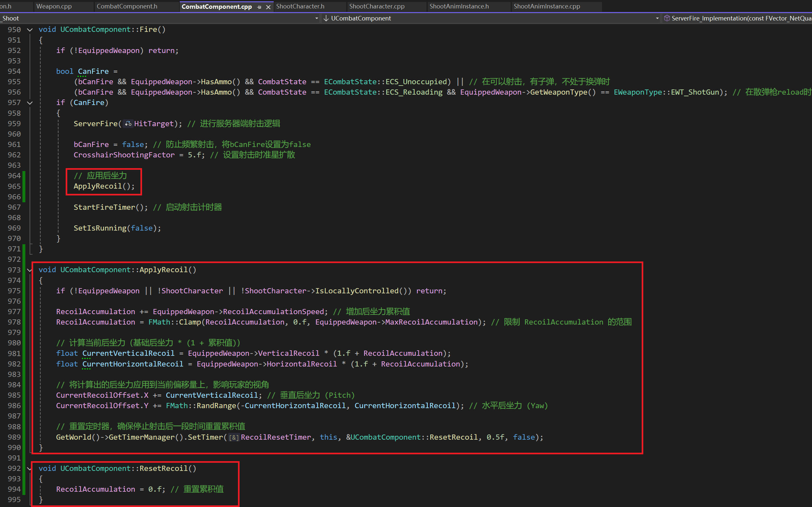Click the inline hint icon before HitTarget
812x507 pixels.
(x=128, y=124)
